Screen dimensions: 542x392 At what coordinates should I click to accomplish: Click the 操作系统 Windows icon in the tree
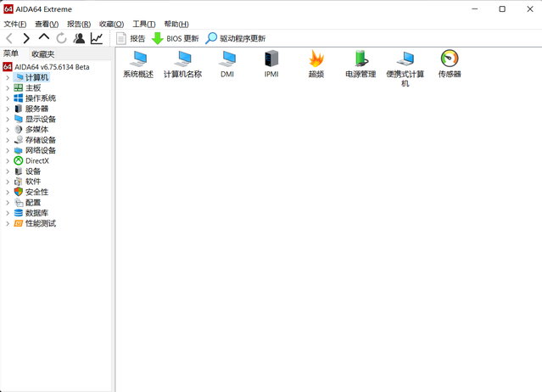tap(19, 98)
